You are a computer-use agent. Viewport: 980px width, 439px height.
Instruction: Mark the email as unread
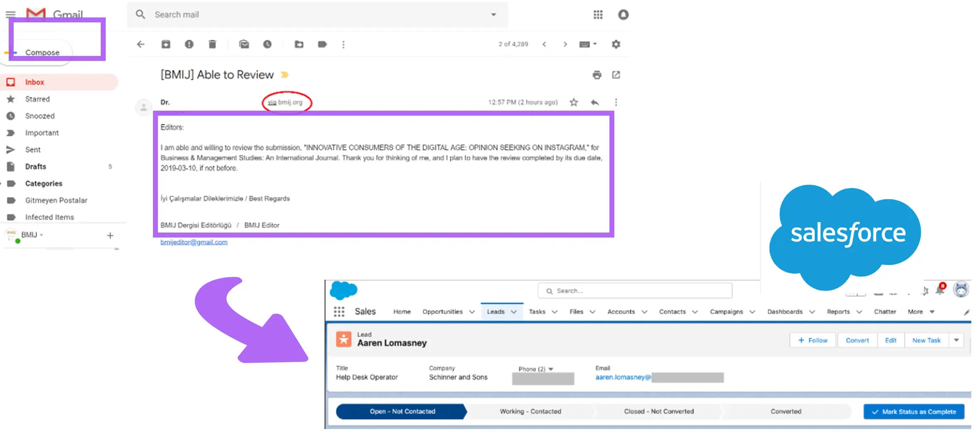(x=244, y=44)
